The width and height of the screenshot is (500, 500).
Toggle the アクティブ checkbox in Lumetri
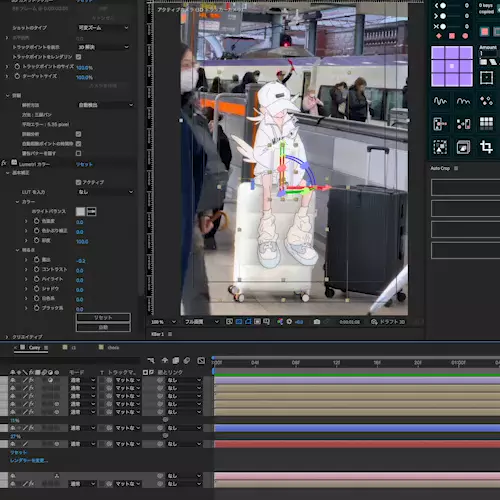78,182
